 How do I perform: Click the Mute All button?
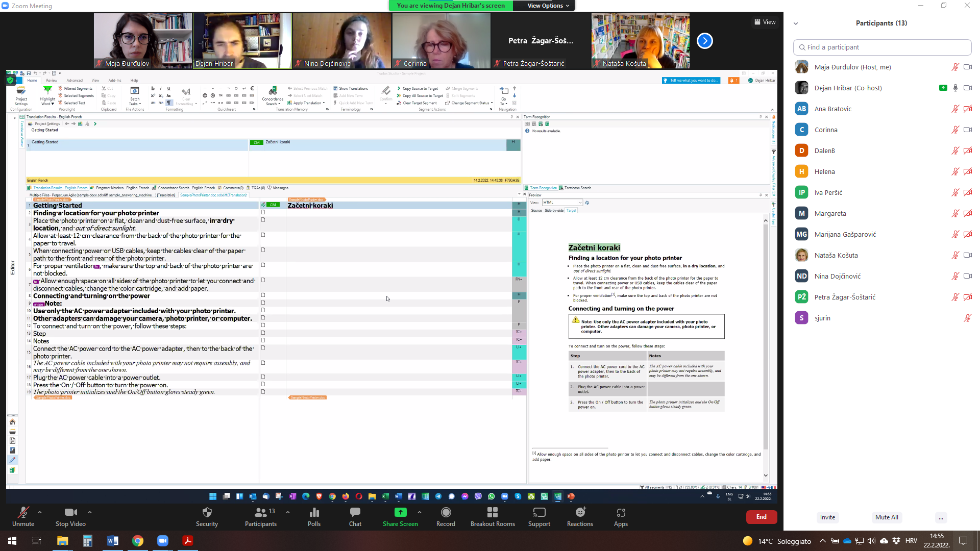(x=887, y=517)
